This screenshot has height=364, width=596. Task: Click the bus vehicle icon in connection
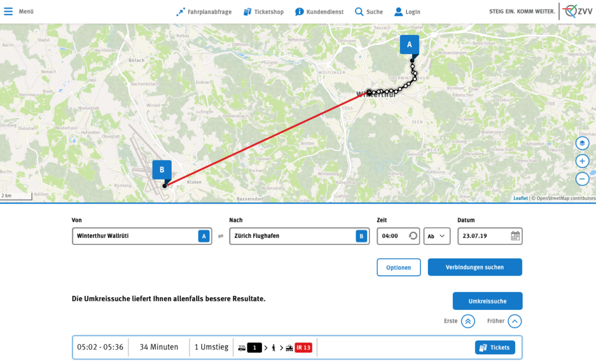pyautogui.click(x=242, y=348)
